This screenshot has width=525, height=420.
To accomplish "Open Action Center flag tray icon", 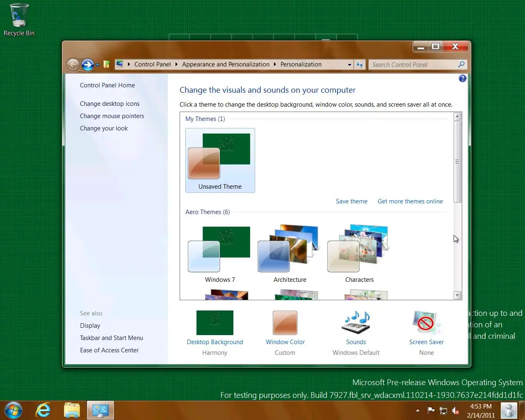I will (x=431, y=410).
